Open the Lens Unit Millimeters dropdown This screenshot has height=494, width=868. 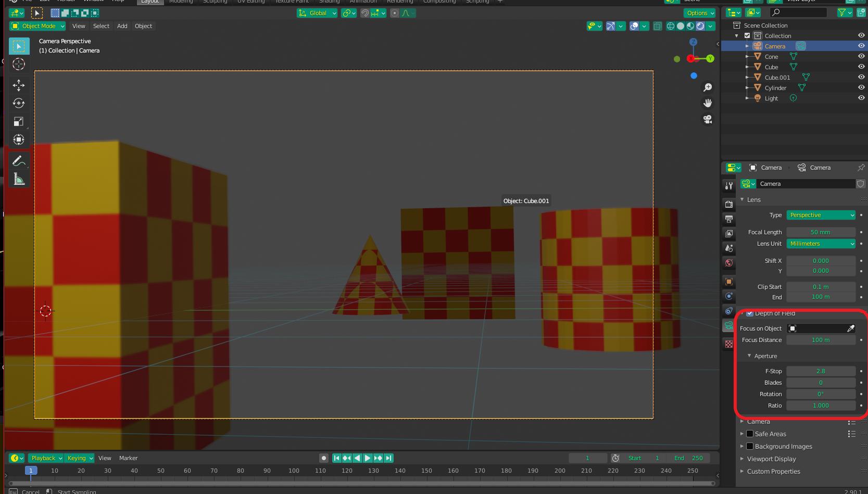pyautogui.click(x=821, y=244)
